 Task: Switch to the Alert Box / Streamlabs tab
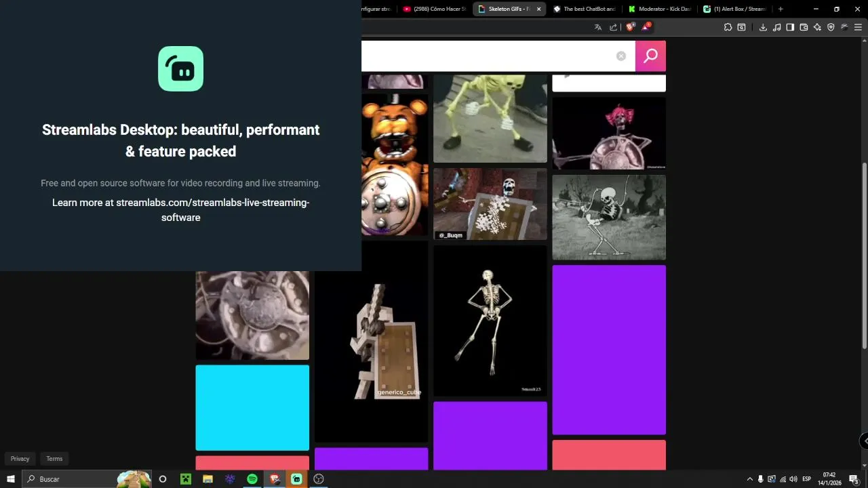coord(734,9)
